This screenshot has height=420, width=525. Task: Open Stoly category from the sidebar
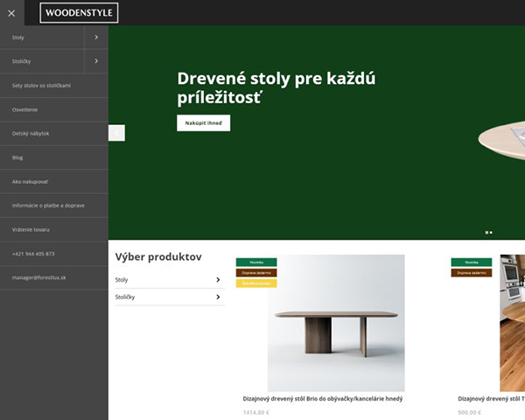pos(18,38)
